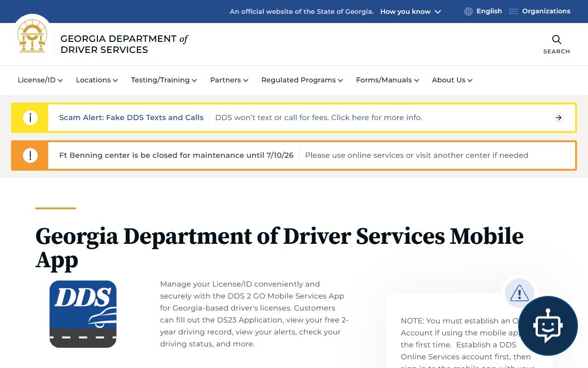Viewport: 588px width, 368px height.
Task: Click "An official website" banner text
Action: coord(302,11)
